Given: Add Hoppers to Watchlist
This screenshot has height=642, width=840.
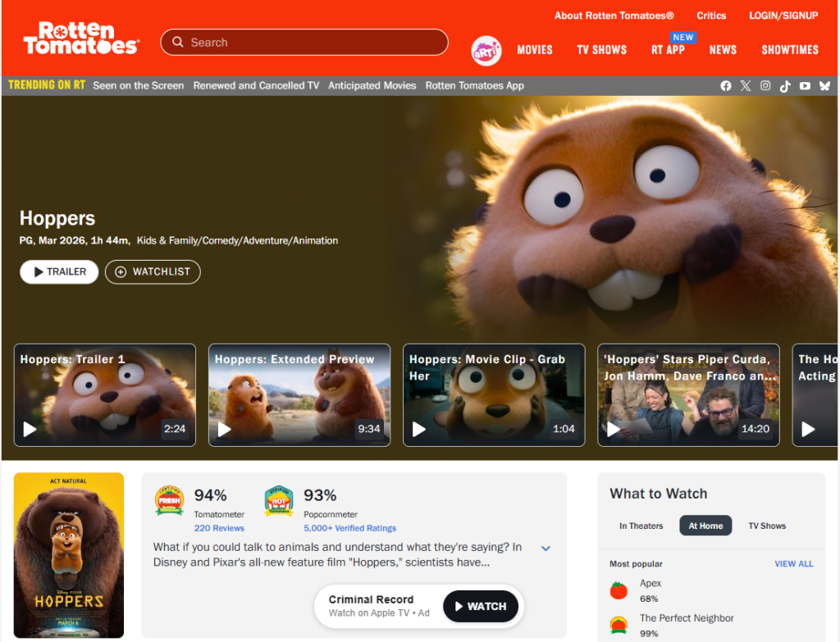Looking at the screenshot, I should pos(153,272).
